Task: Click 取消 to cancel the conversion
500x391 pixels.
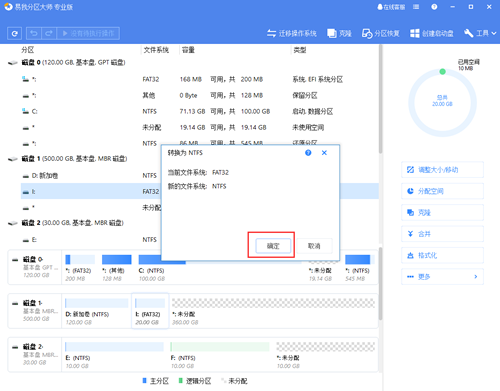Action: click(x=314, y=246)
